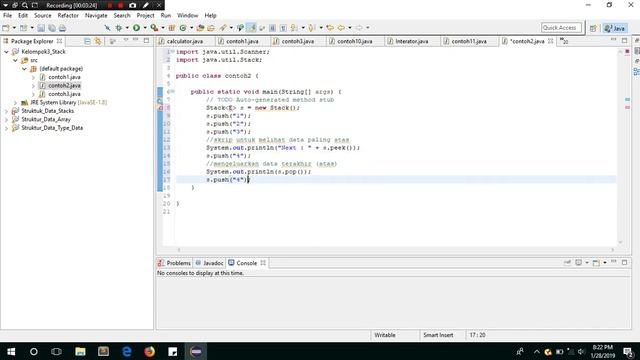Switch to the Javadoc tab
Screen dimensions: 640x360
[209, 263]
